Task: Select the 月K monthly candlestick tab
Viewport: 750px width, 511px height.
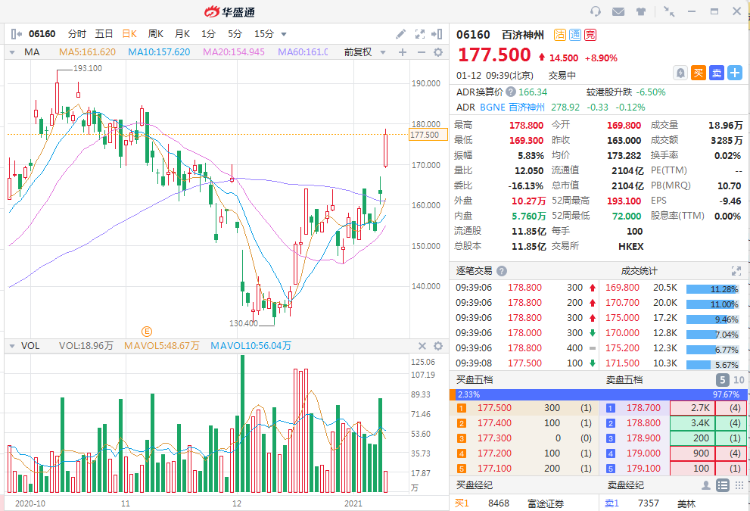Action: [182, 34]
